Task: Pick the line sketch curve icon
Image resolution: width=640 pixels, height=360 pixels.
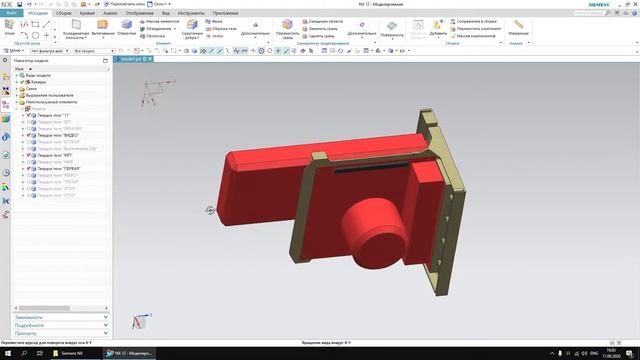Action: 47,24
